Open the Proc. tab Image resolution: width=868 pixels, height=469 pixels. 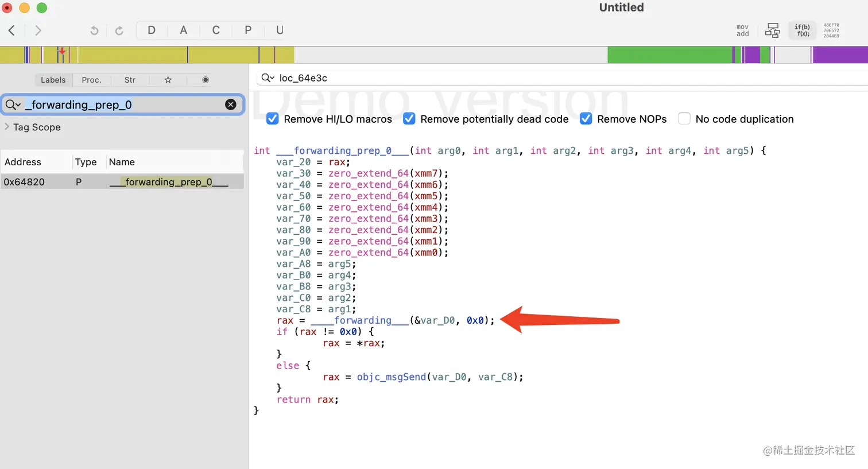[91, 80]
